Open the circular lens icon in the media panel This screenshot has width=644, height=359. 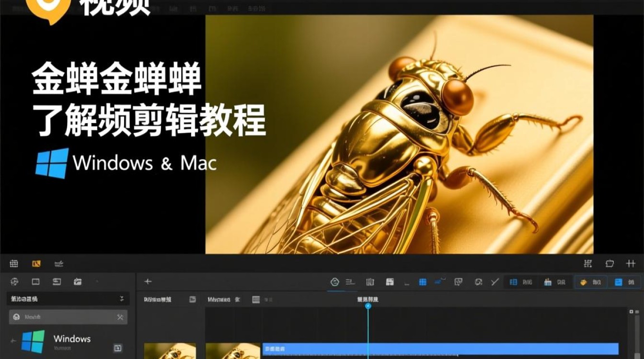pos(14,282)
